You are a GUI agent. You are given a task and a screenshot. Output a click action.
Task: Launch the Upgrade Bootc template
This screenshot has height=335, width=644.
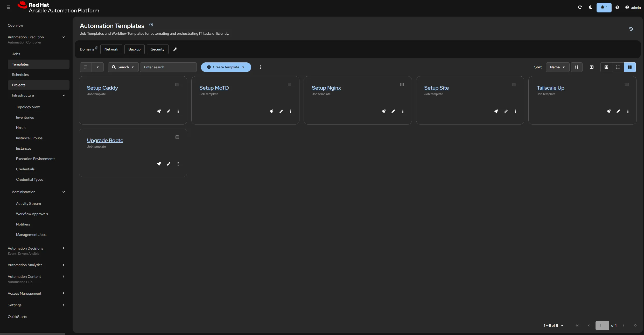pyautogui.click(x=159, y=164)
